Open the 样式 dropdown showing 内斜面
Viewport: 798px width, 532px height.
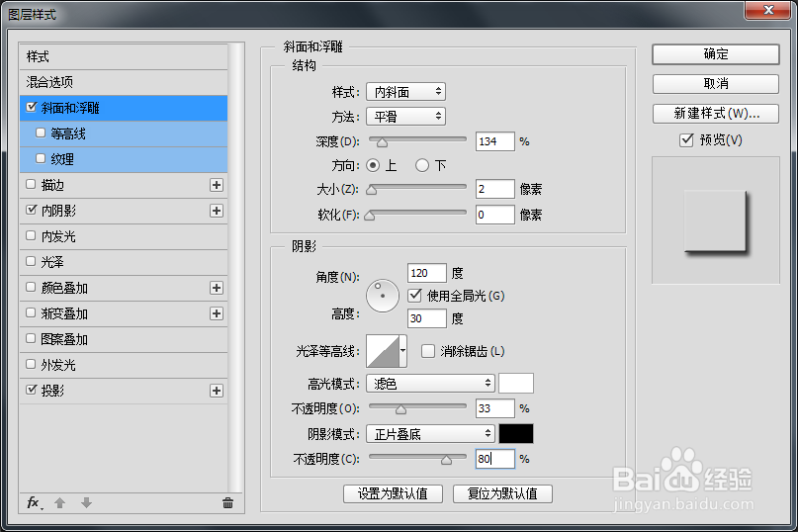coord(405,92)
